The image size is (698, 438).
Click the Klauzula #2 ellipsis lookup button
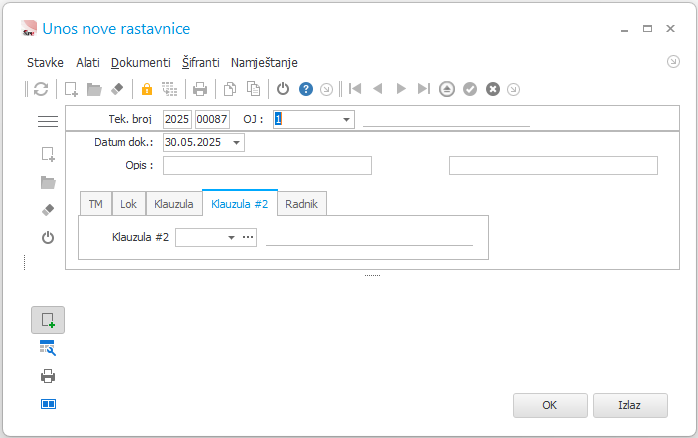click(x=248, y=237)
